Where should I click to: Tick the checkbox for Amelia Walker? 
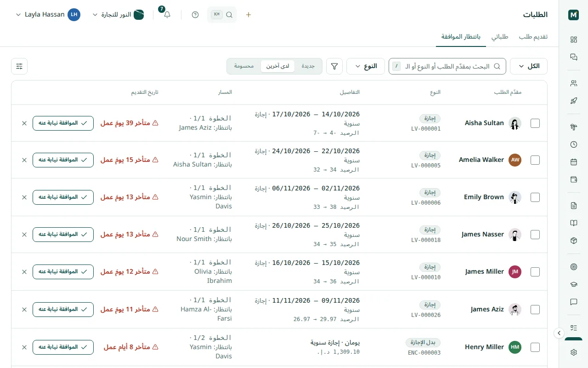[x=535, y=160]
